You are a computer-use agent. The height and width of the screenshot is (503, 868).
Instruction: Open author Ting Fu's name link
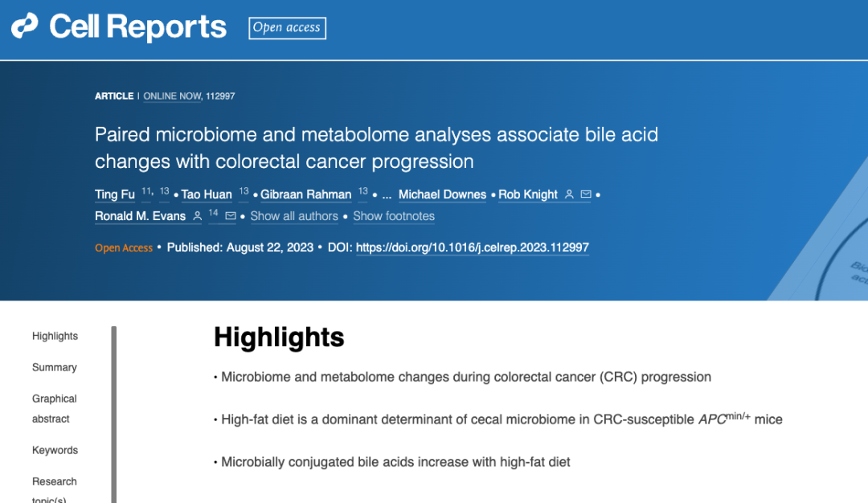coord(115,194)
